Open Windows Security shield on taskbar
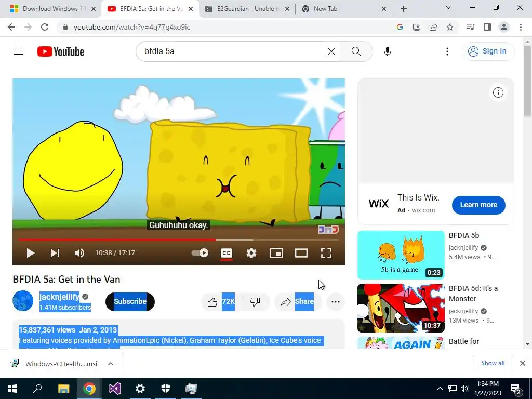The height and width of the screenshot is (399, 532). [x=166, y=389]
